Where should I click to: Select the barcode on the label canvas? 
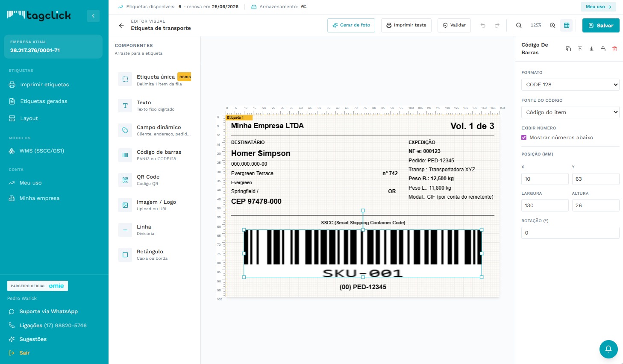363,253
